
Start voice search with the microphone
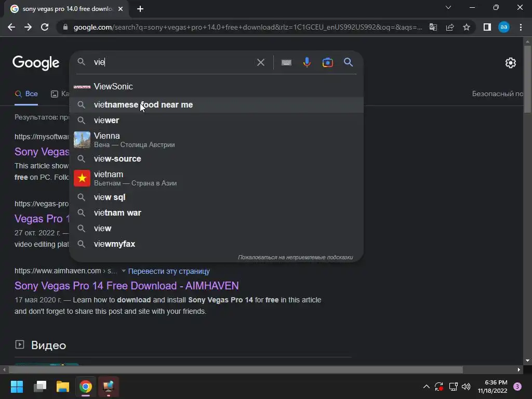[x=307, y=62]
